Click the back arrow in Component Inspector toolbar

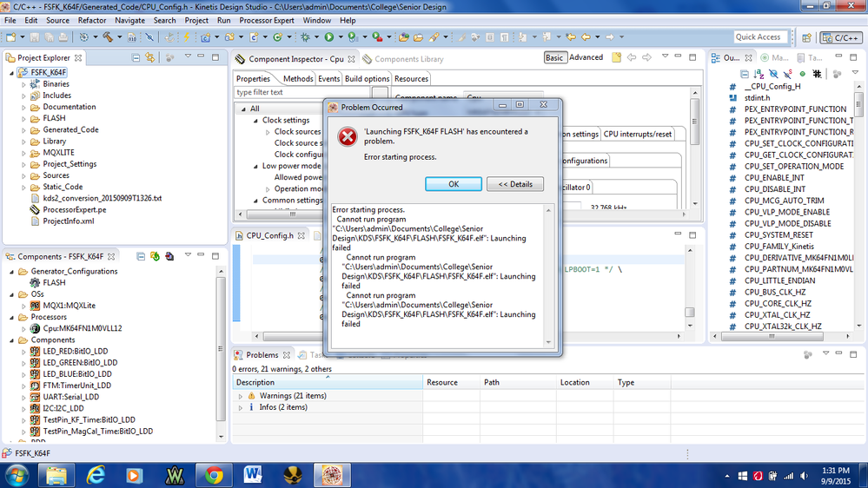[x=632, y=57]
